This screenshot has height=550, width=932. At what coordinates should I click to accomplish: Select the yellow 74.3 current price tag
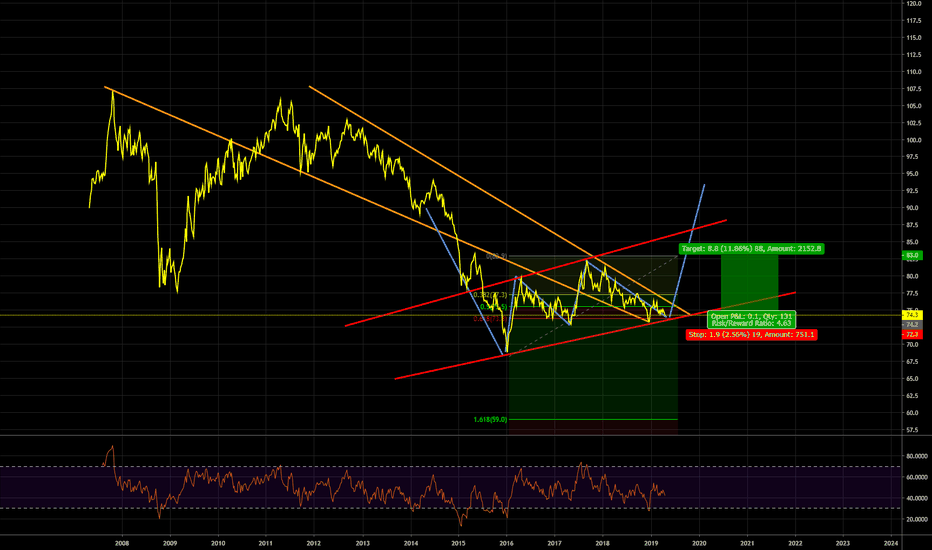[912, 315]
